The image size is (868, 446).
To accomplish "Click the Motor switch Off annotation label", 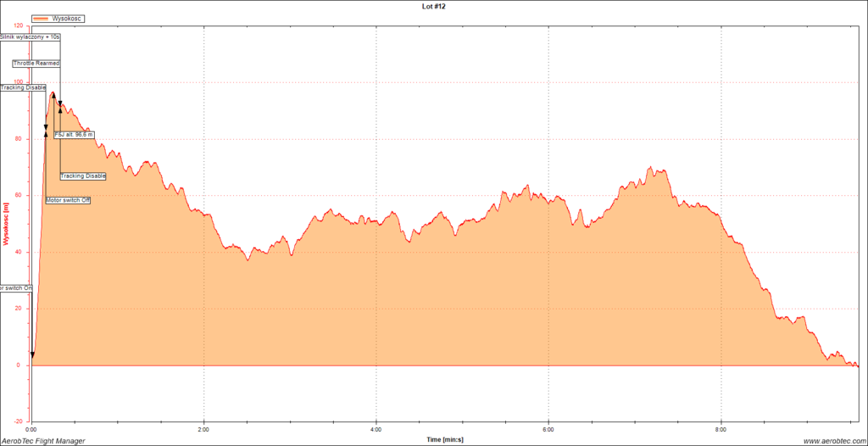I will [68, 200].
